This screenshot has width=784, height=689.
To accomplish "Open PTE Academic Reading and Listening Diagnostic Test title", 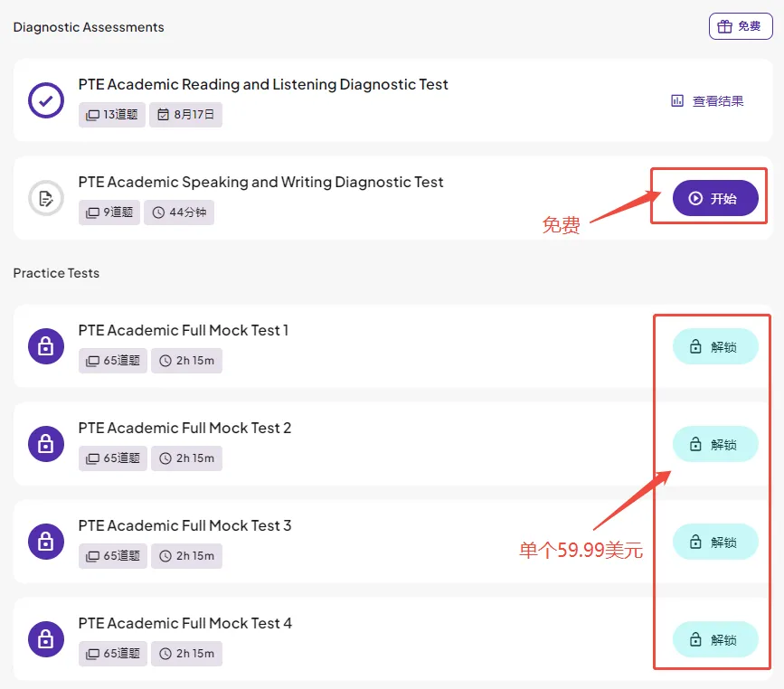I will point(263,84).
